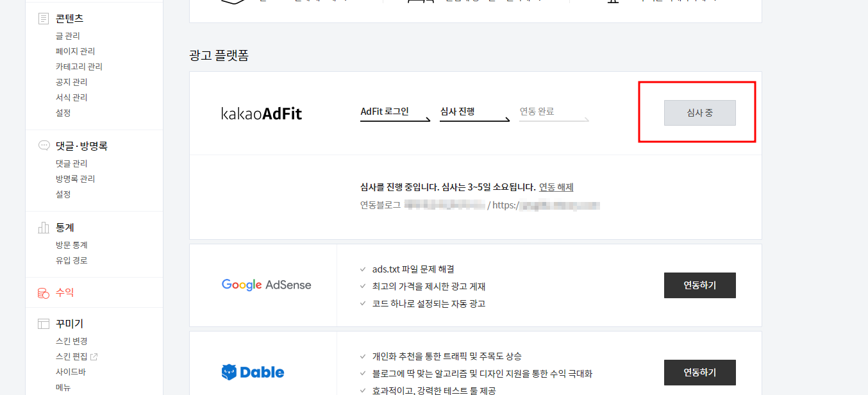Viewport: 868px width, 395px height.
Task: Open 페이지 관리 in the sidebar
Action: [x=76, y=51]
